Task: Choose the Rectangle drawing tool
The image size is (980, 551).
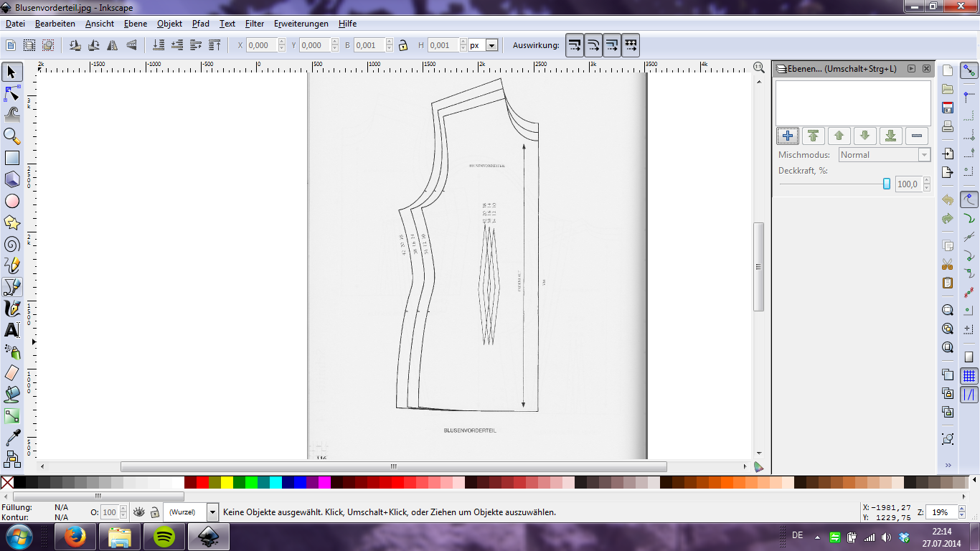Action: 12,158
